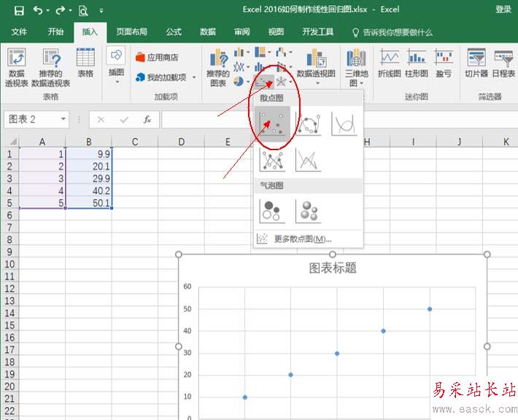Open the 文件 tab
The image size is (518, 420).
(19, 31)
